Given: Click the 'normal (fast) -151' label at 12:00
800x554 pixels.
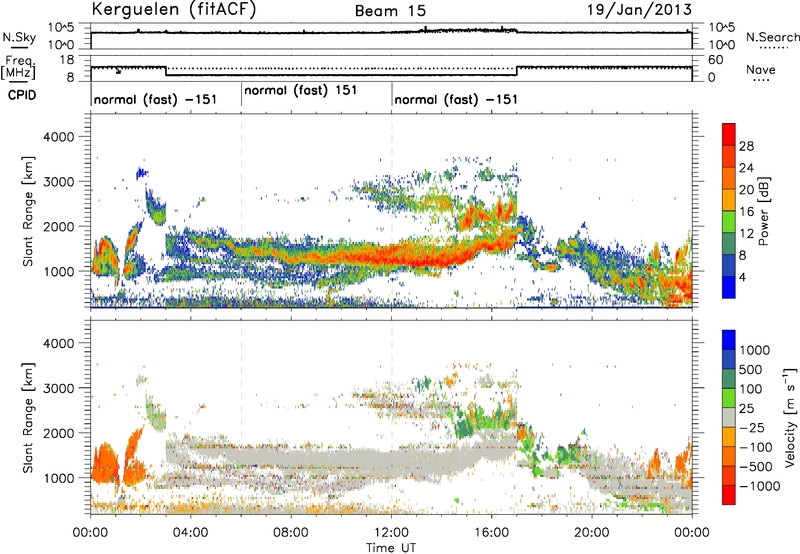Looking at the screenshot, I should pos(456,99).
